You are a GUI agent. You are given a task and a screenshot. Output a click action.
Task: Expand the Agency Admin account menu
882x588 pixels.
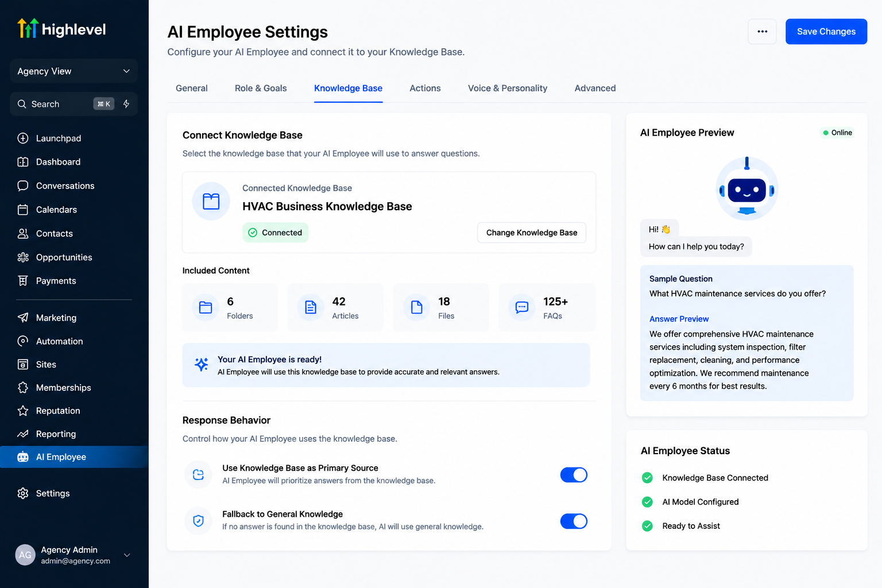click(x=127, y=555)
